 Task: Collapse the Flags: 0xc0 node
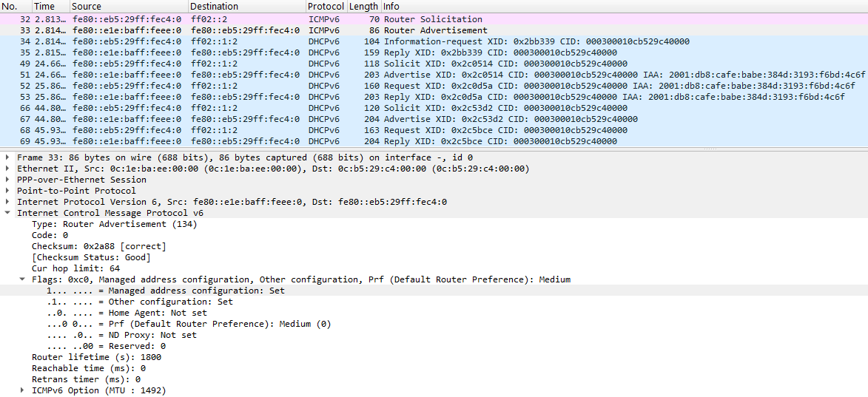point(22,279)
